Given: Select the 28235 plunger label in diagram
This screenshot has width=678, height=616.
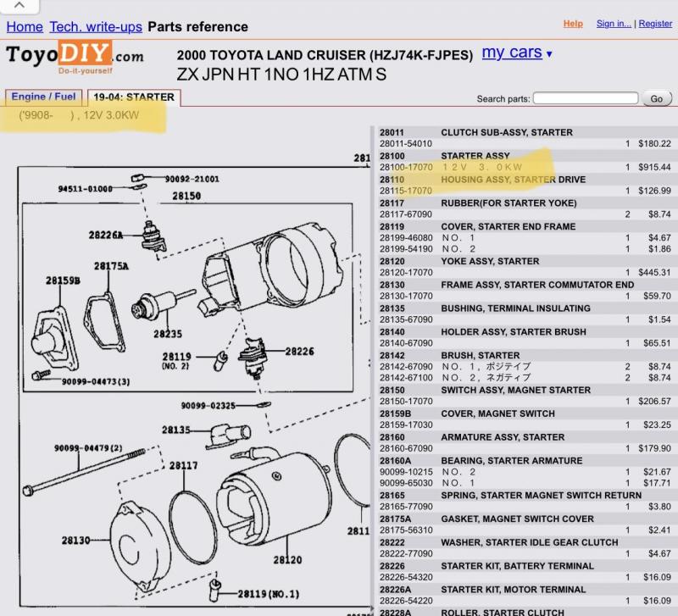Looking at the screenshot, I should [x=167, y=334].
